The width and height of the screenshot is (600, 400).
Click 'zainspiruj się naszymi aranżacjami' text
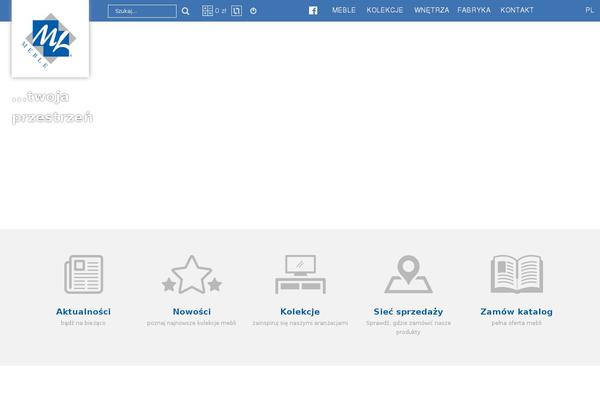[300, 323]
